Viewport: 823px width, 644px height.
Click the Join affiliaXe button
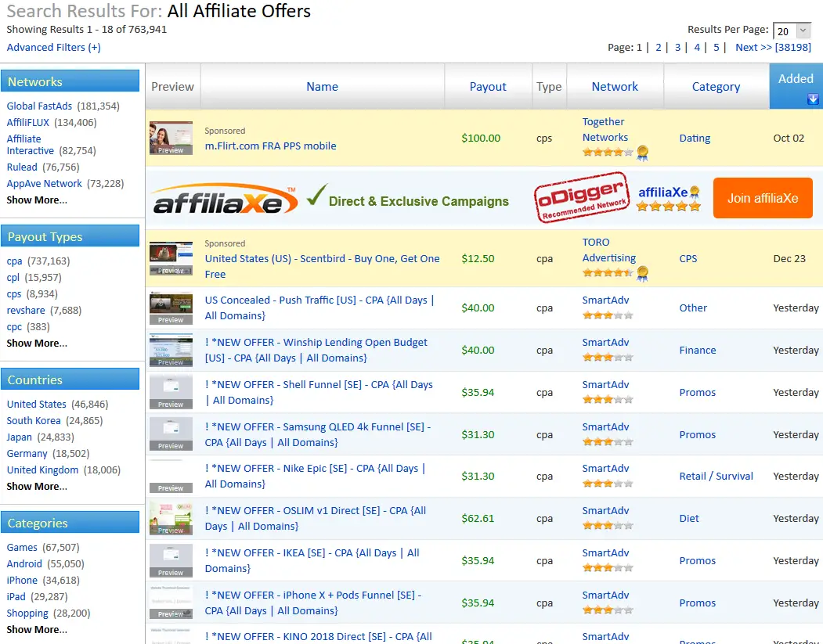point(763,198)
